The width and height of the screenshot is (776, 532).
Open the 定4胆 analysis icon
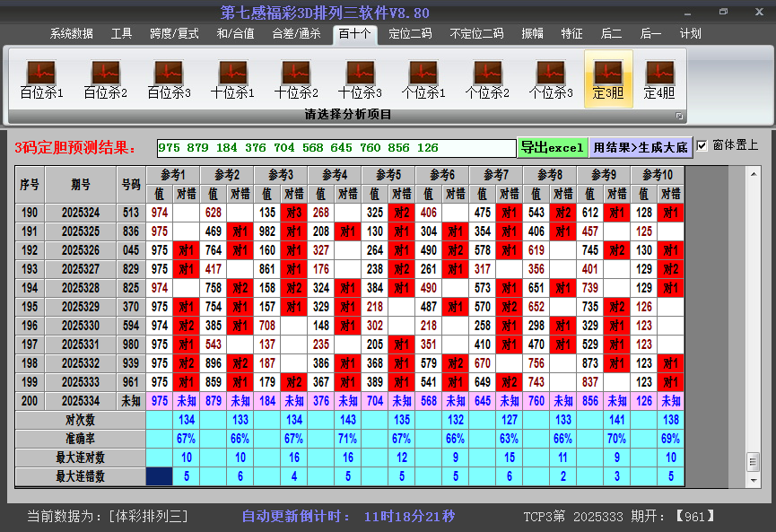pos(659,79)
